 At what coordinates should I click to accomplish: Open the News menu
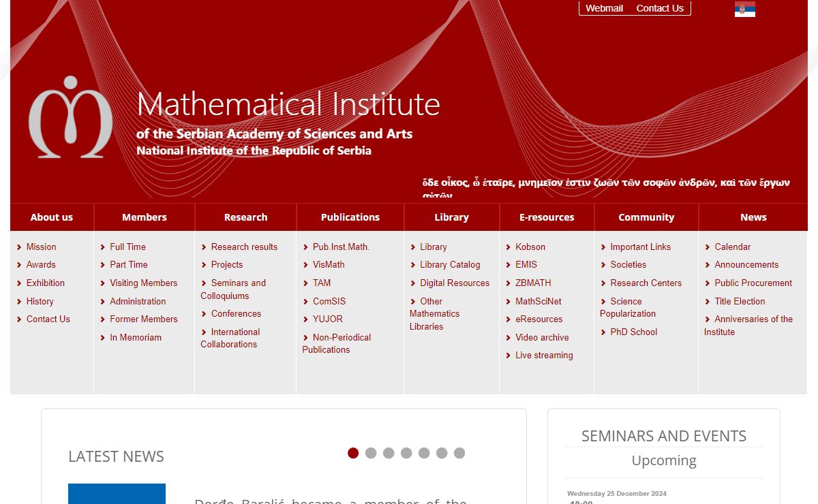click(x=753, y=217)
